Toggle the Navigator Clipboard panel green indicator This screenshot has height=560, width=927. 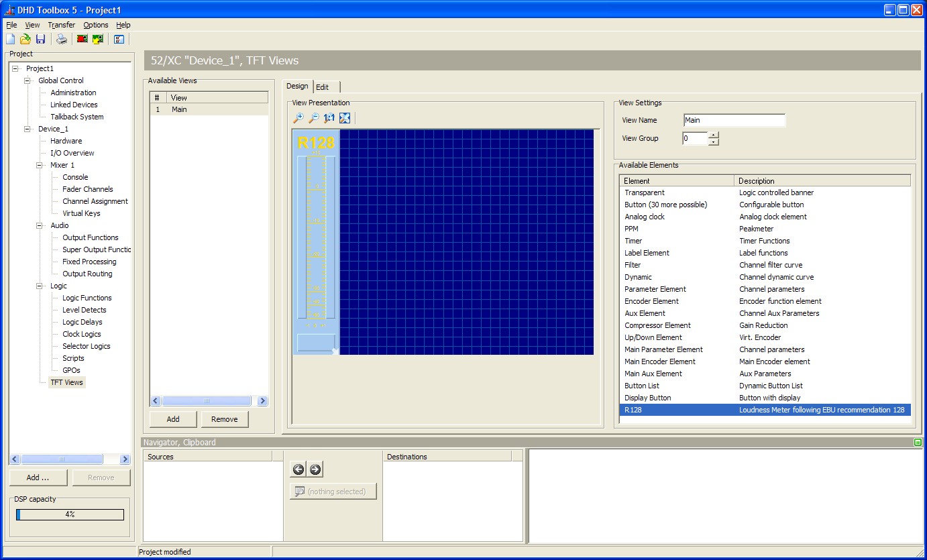[x=919, y=442]
